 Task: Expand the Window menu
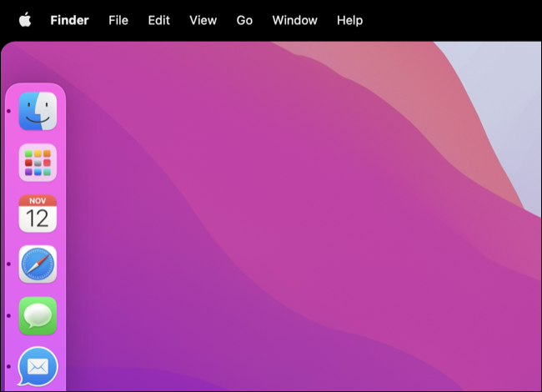[x=294, y=20]
